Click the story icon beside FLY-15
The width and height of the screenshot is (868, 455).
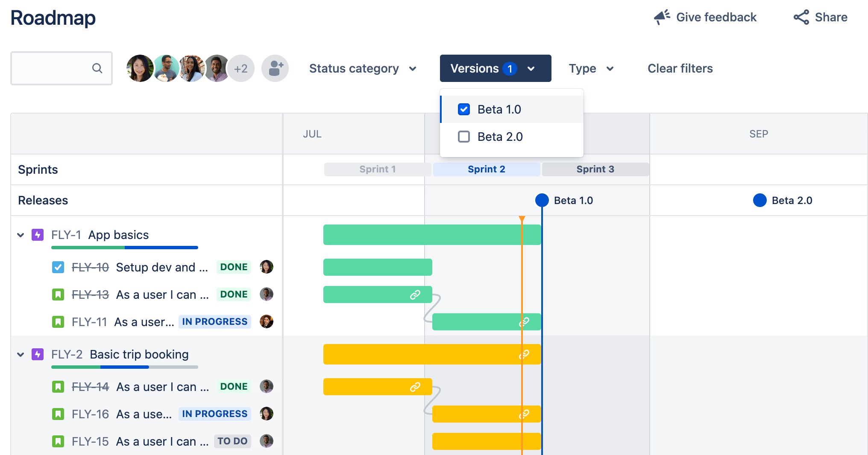[x=58, y=441]
